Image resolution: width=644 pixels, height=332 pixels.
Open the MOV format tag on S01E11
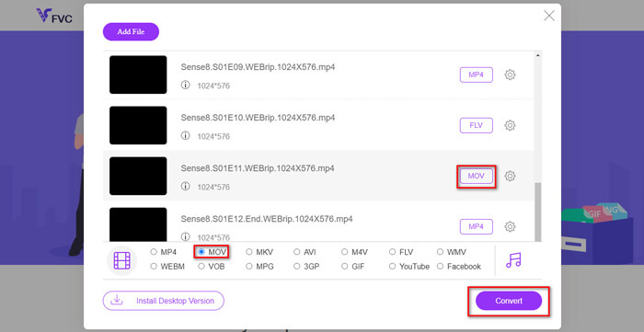click(476, 176)
